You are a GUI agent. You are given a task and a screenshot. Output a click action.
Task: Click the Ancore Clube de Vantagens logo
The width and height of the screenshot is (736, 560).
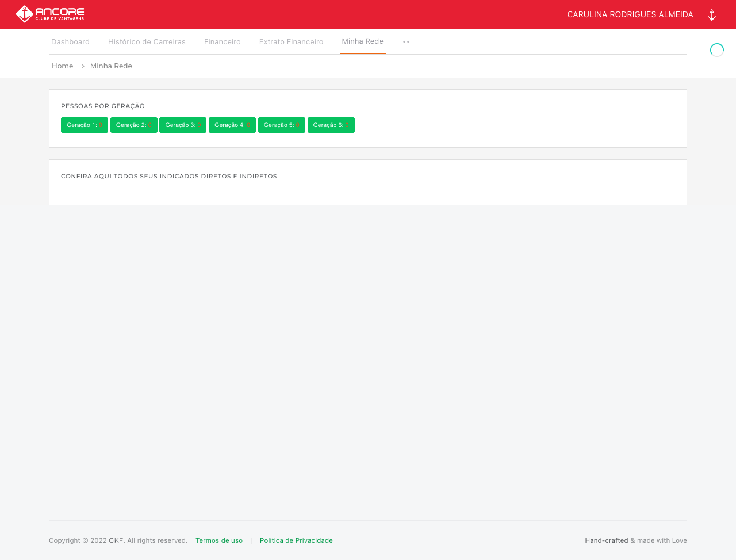point(50,14)
